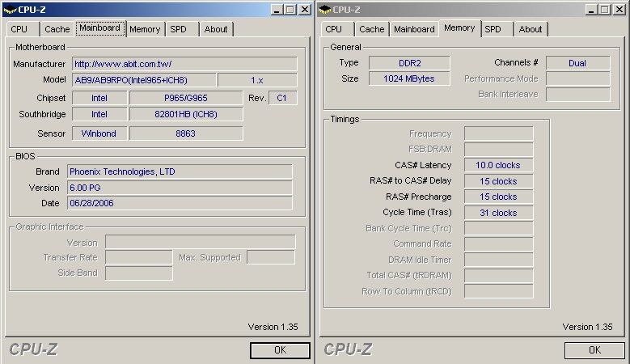
Task: Click empty Max. Supported field
Action: (271, 257)
